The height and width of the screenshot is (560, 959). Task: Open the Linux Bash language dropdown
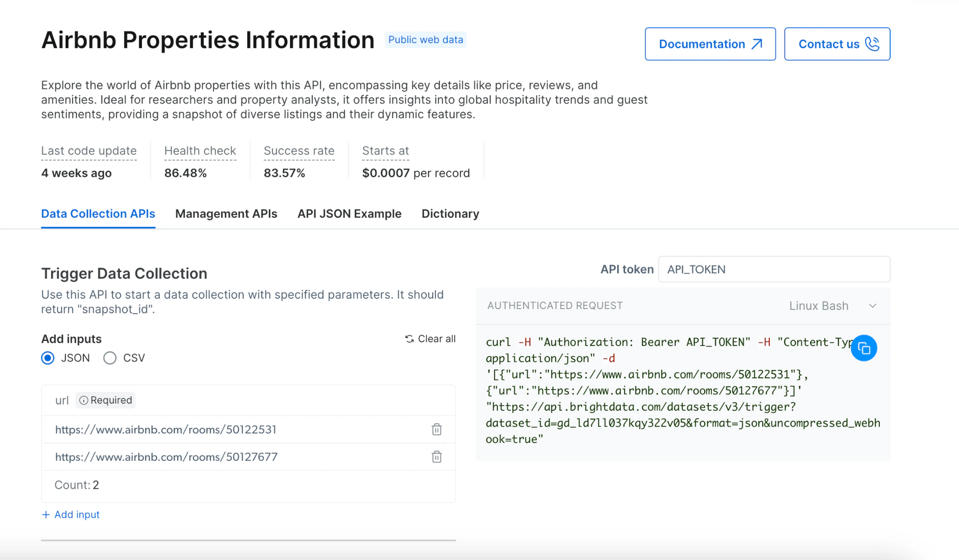tap(819, 306)
